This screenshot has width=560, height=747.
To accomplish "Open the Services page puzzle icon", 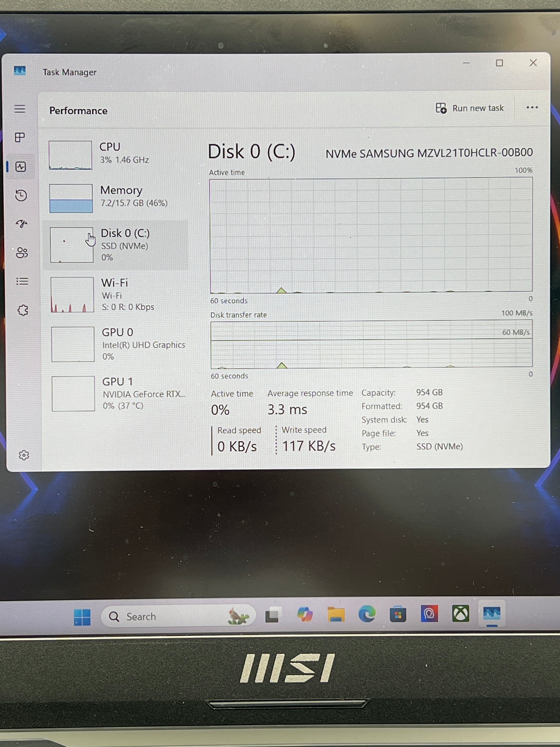I will [x=23, y=310].
